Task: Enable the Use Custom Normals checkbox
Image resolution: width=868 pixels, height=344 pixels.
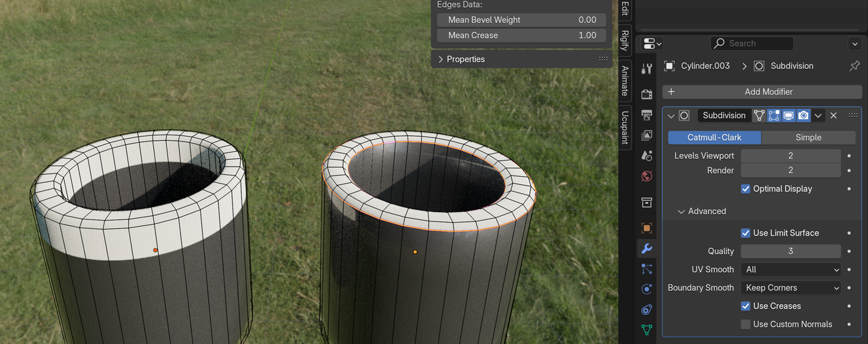Action: coord(746,324)
